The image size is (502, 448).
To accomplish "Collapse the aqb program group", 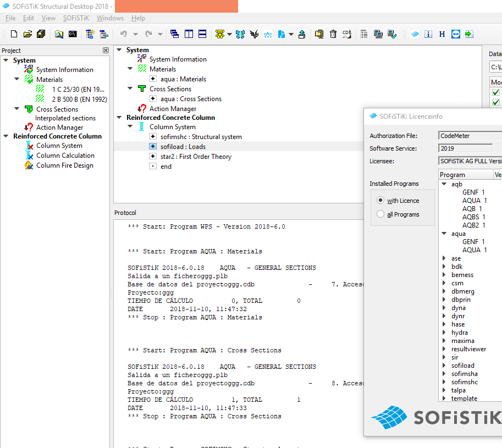I will point(444,184).
